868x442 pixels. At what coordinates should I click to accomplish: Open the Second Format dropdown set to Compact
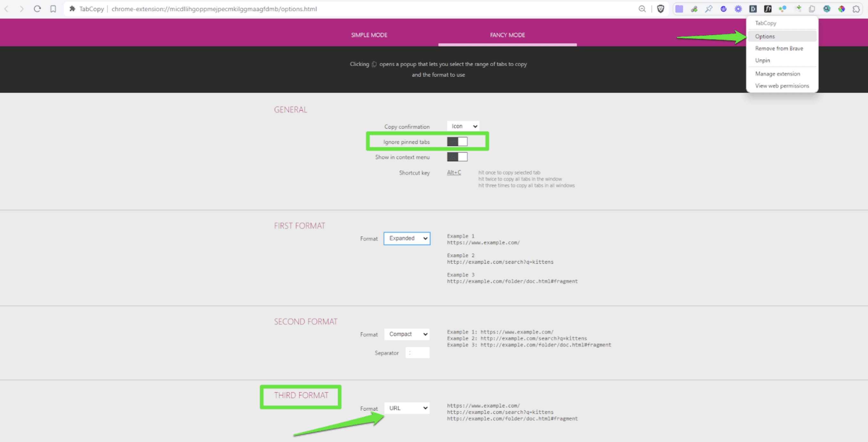(407, 334)
